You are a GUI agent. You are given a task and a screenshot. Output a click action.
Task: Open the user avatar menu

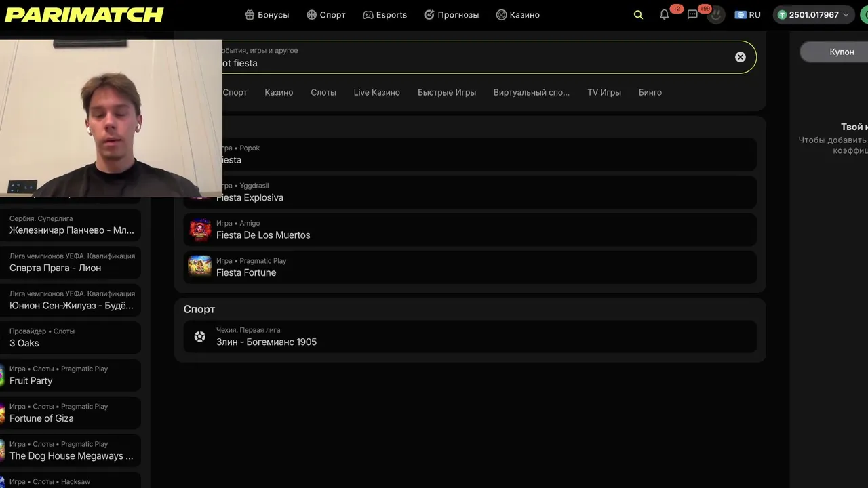click(x=716, y=15)
